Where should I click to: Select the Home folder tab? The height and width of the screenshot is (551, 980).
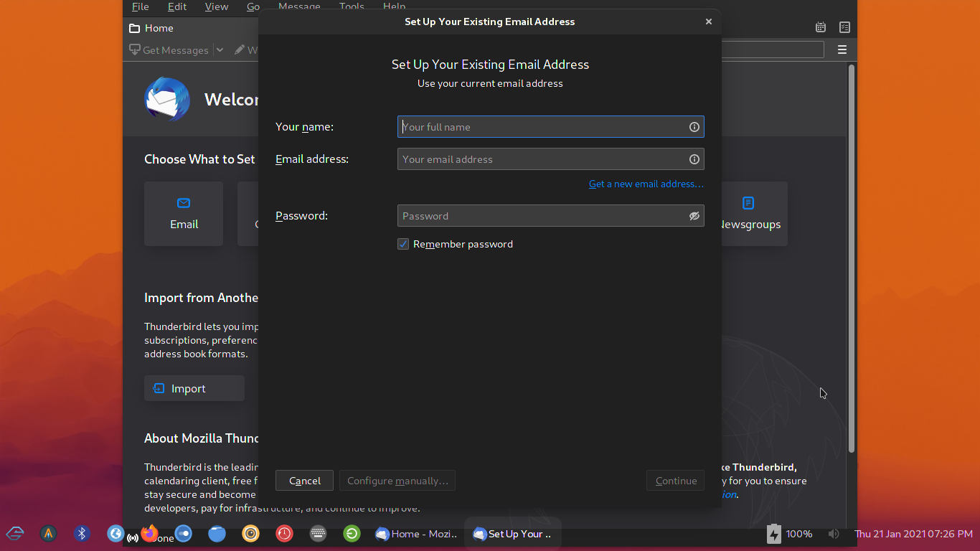coord(151,28)
